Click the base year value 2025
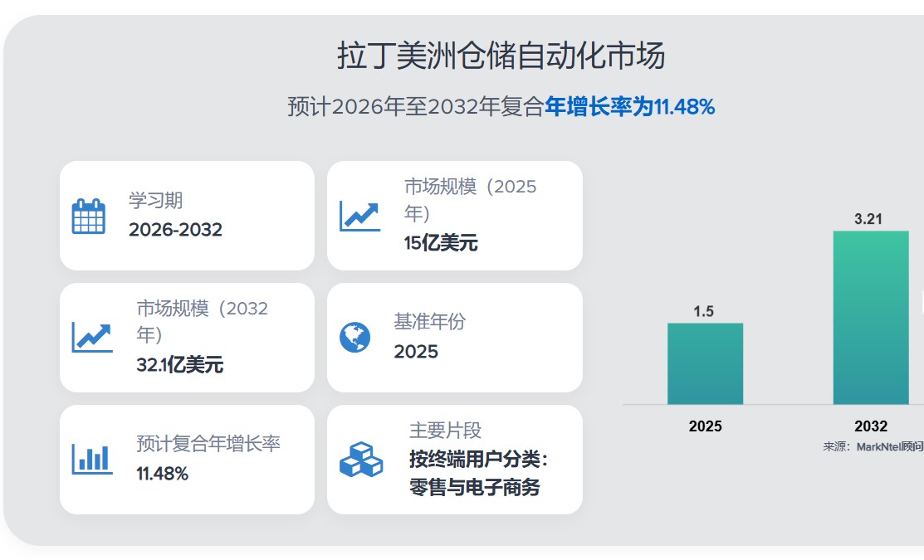 (416, 352)
